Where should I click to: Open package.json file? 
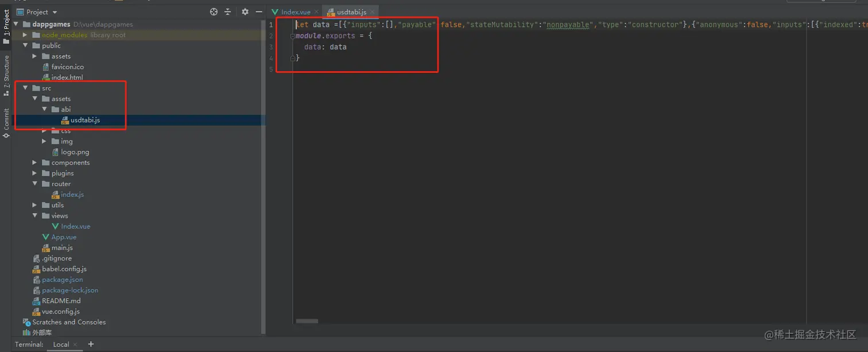(x=62, y=280)
